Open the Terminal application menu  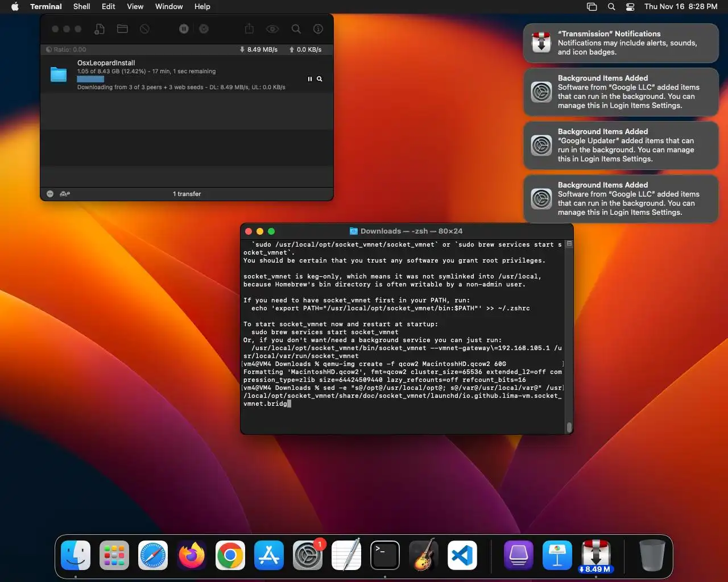[46, 7]
